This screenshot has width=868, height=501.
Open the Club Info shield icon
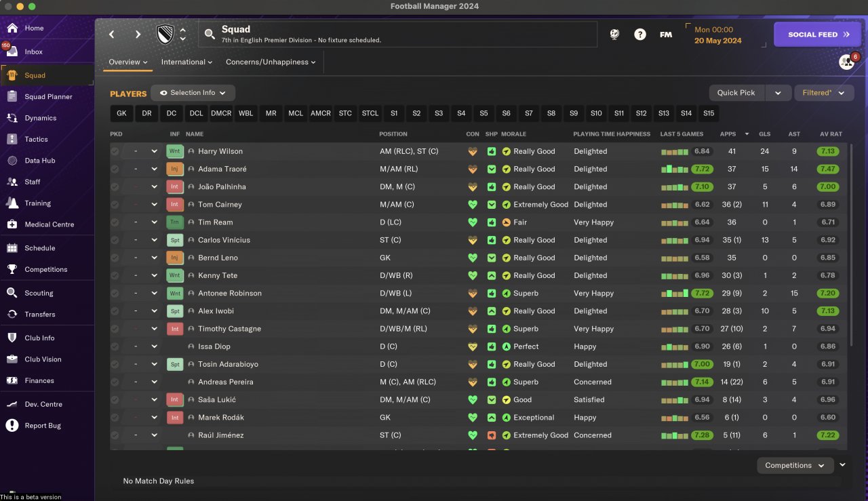coord(12,338)
